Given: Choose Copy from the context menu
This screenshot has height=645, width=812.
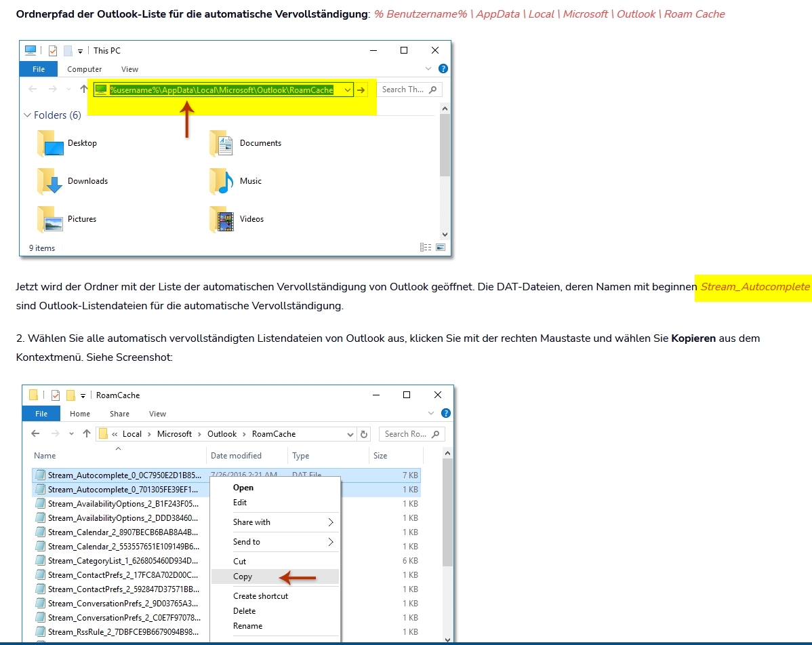Looking at the screenshot, I should click(x=243, y=576).
